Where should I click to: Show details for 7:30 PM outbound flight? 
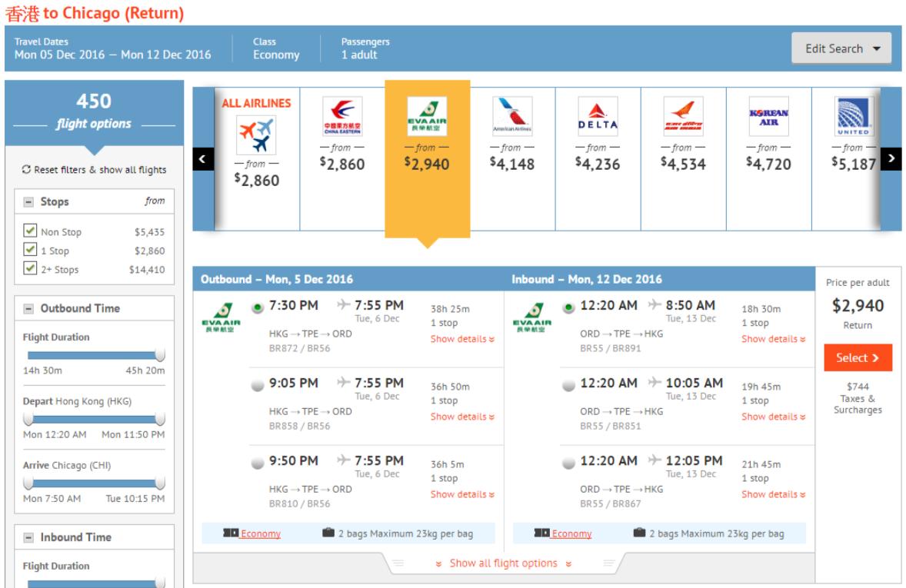click(x=462, y=340)
